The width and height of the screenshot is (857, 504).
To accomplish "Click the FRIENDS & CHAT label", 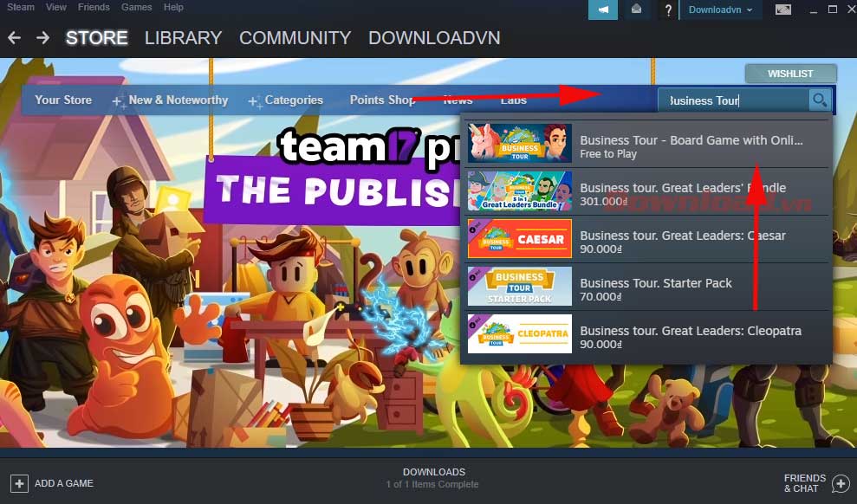I will [804, 483].
